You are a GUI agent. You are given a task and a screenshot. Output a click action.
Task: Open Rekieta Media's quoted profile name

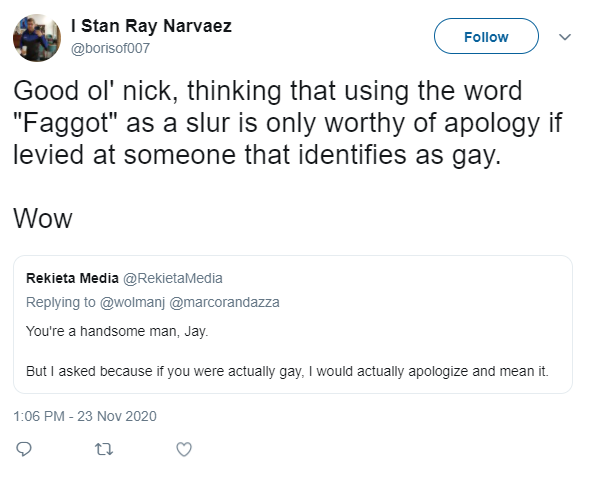pyautogui.click(x=72, y=278)
